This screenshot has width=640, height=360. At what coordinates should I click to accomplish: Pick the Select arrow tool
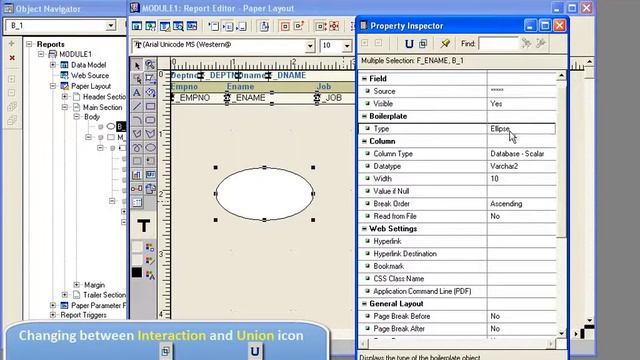pos(137,65)
